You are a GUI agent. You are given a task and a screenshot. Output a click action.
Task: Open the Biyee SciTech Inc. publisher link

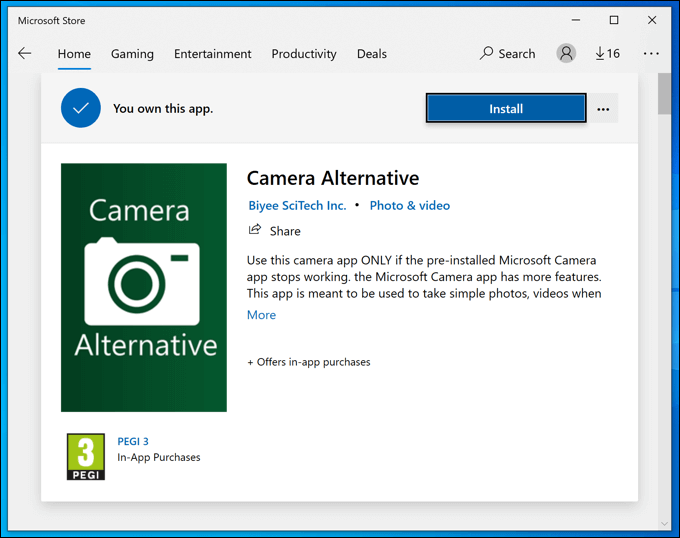click(x=297, y=205)
